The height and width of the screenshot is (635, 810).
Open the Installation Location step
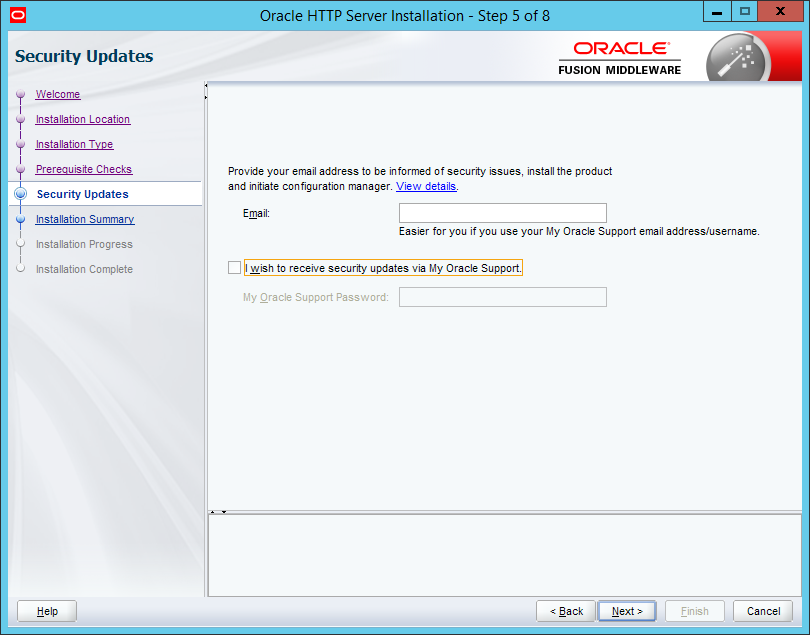pos(83,120)
